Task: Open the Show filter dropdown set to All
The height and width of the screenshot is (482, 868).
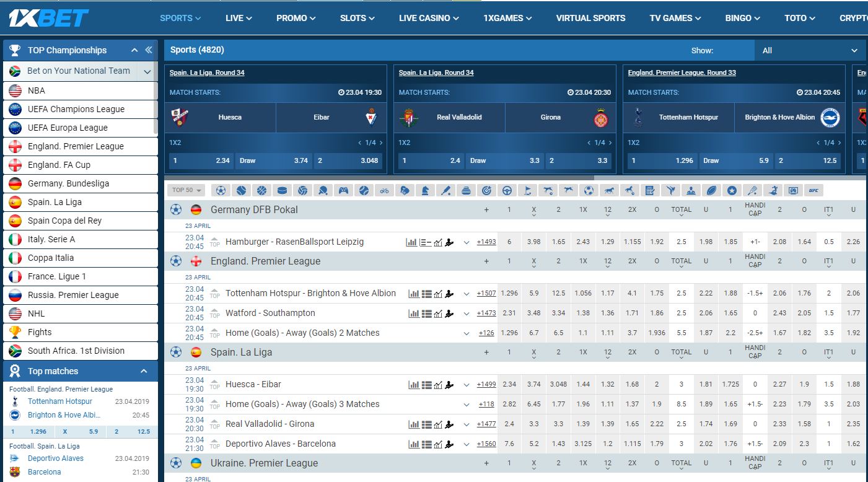Action: point(810,51)
